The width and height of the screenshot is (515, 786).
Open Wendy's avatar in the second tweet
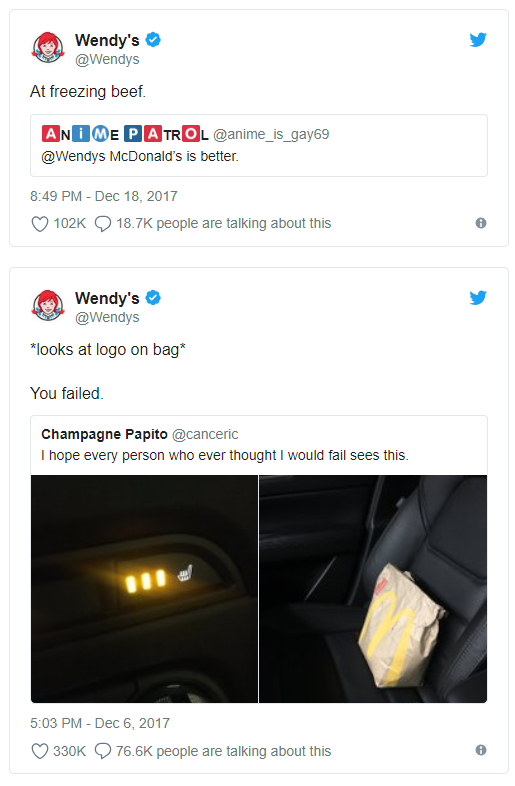tap(48, 305)
